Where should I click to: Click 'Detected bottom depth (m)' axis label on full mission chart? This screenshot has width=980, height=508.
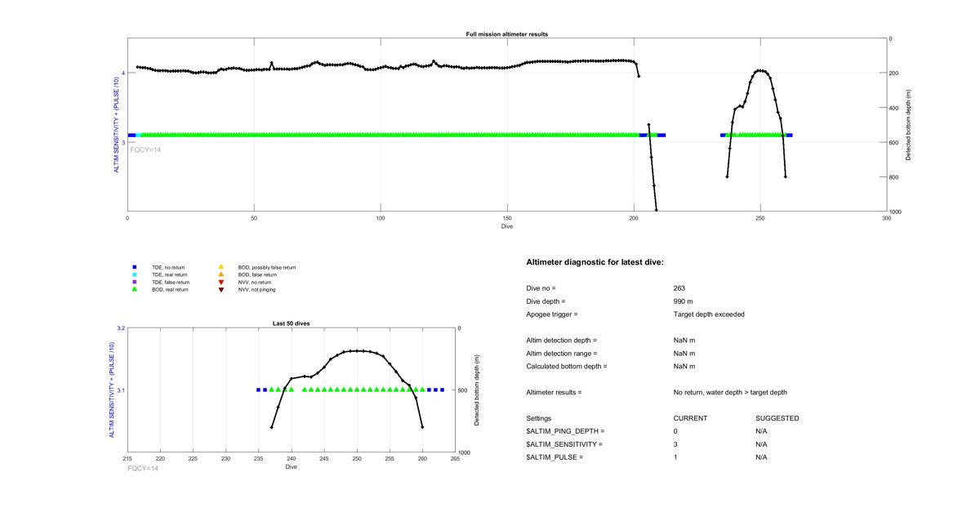click(910, 125)
